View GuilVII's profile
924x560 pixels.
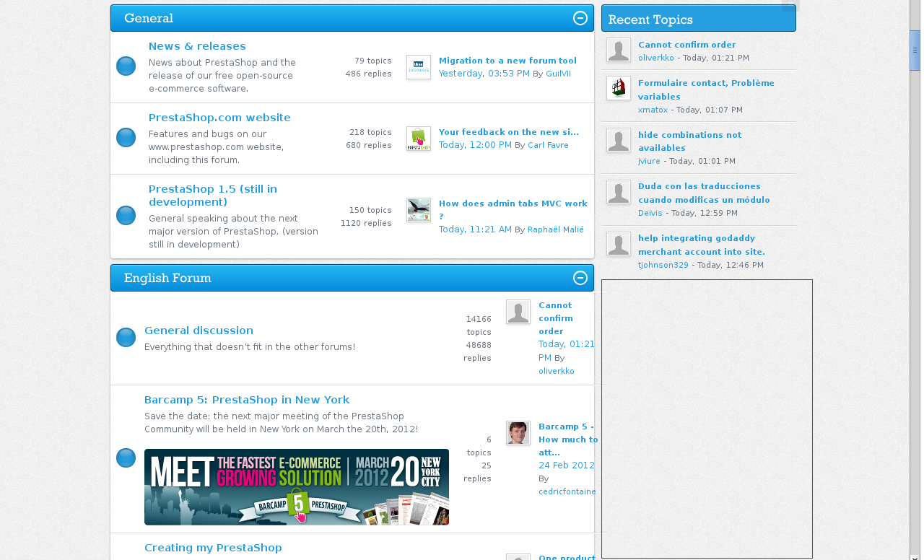click(558, 74)
